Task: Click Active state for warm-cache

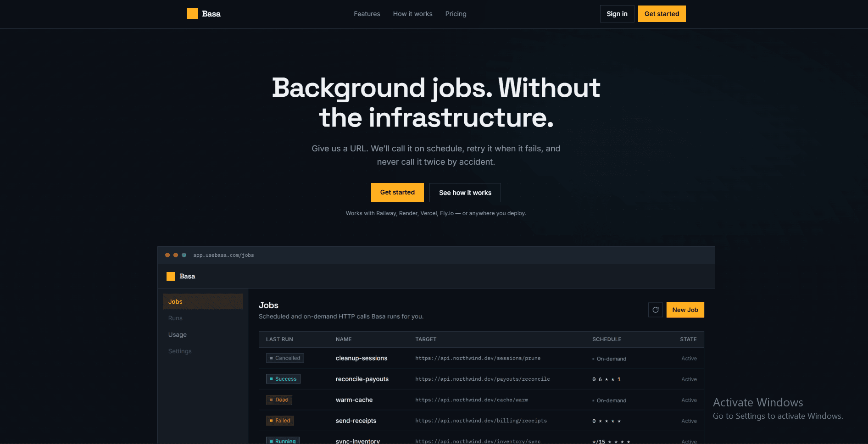Action: pyautogui.click(x=689, y=400)
